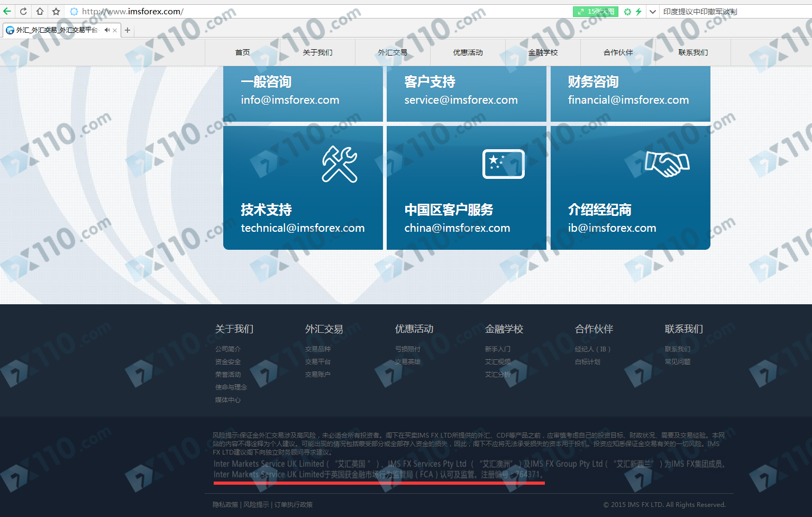Click footer heading 外汇交易
Viewport: 812px width, 517px height.
coord(324,329)
